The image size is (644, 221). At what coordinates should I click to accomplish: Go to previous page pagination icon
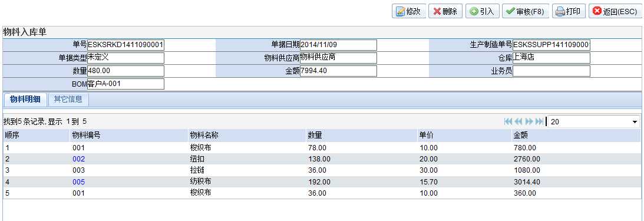click(x=518, y=121)
